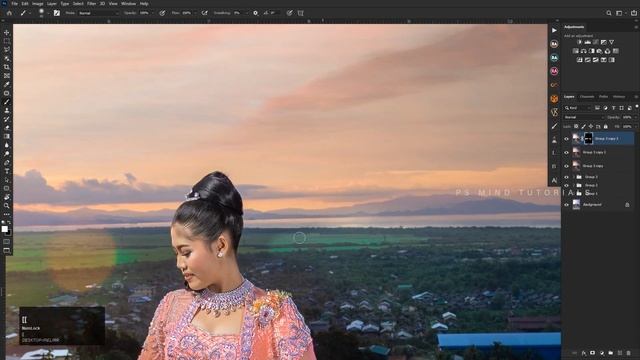Viewport: 640px width, 360px height.
Task: Open the layer filter Kind dropdown
Action: [578, 108]
